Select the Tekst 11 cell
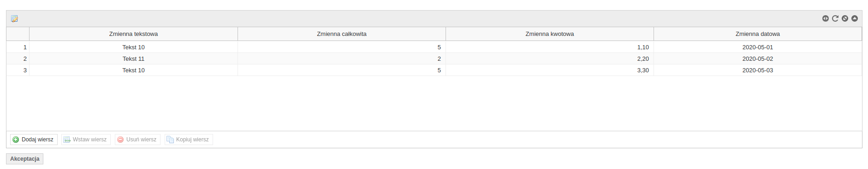The height and width of the screenshot is (169, 868). [134, 59]
